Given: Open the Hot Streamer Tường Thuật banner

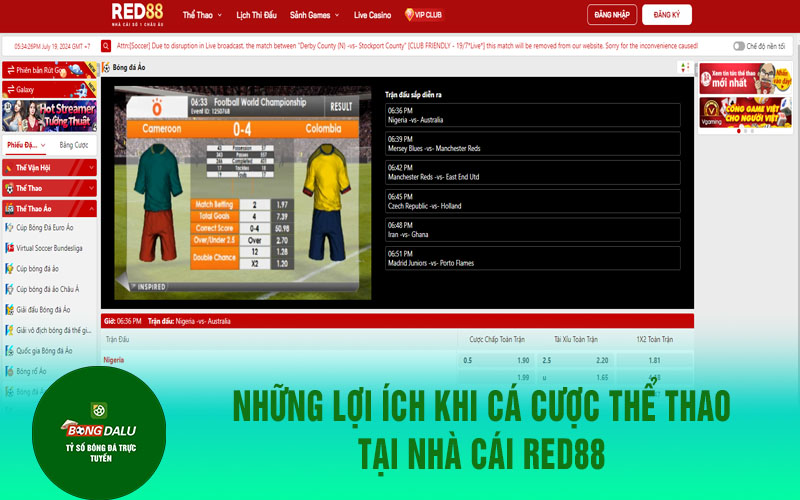Looking at the screenshot, I should (49, 116).
